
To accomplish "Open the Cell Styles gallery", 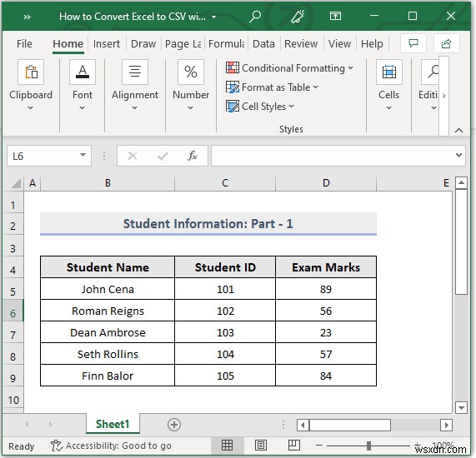I will (260, 107).
